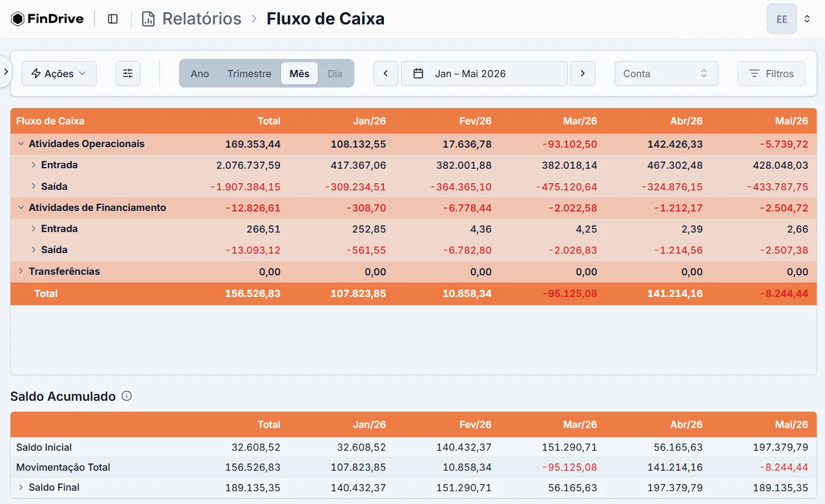Click the Movimentação Total row label
825x504 pixels.
pos(63,467)
